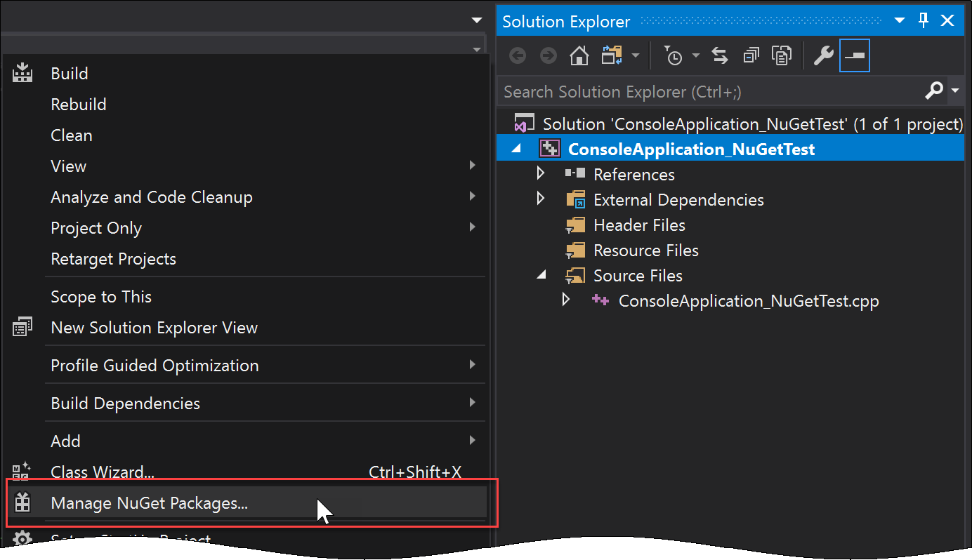Open the Solution Explorer window options dropdown
The image size is (972, 560).
(900, 21)
